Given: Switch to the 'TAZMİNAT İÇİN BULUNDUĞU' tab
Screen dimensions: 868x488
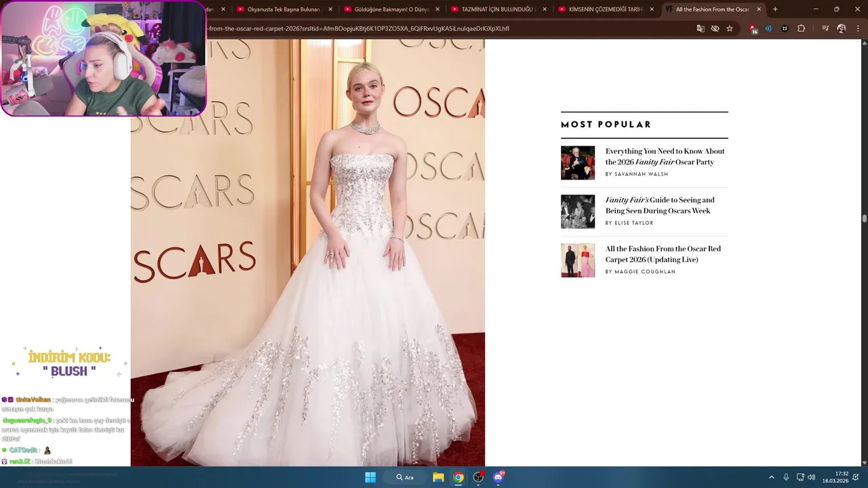Looking at the screenshot, I should tap(499, 9).
